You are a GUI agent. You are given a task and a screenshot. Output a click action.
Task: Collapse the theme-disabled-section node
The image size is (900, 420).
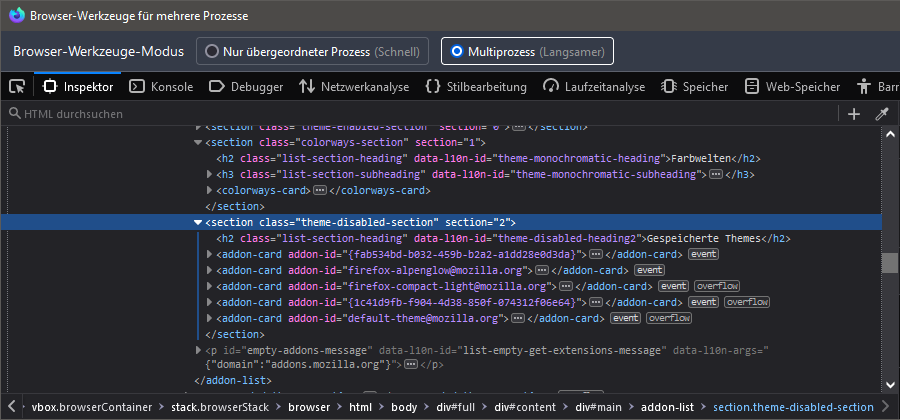(198, 222)
